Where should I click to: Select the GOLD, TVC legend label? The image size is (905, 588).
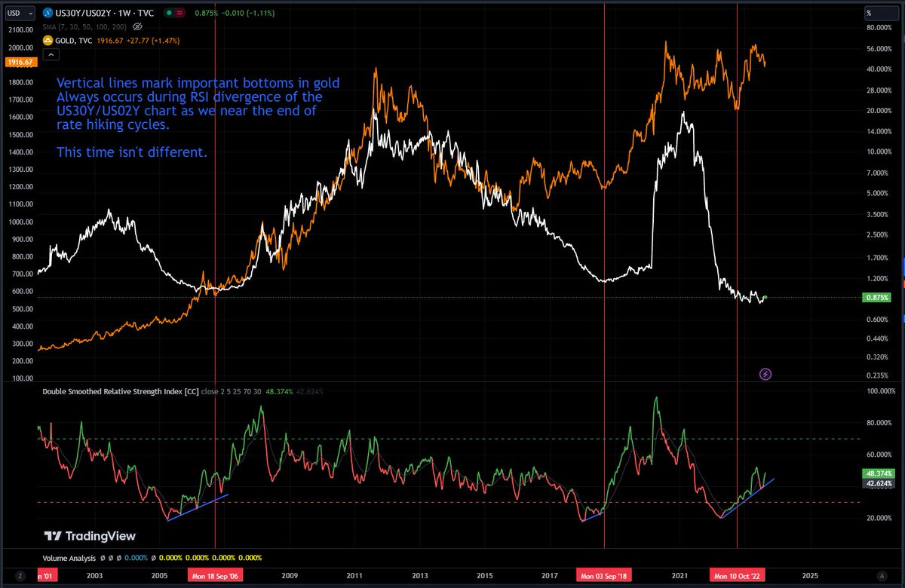click(x=75, y=39)
